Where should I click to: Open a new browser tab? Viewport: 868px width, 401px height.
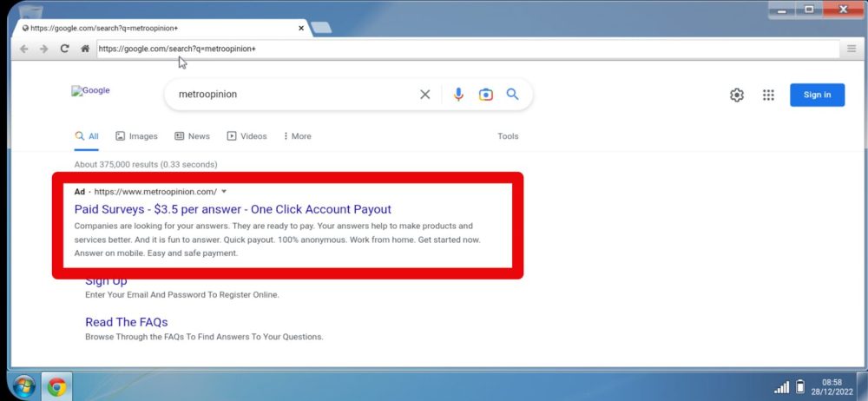coord(321,28)
